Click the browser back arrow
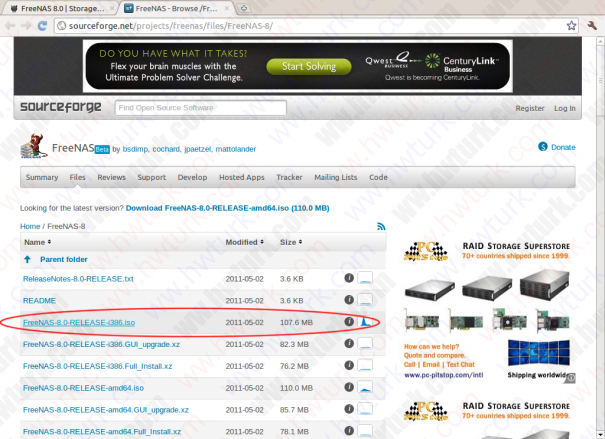 click(x=10, y=26)
